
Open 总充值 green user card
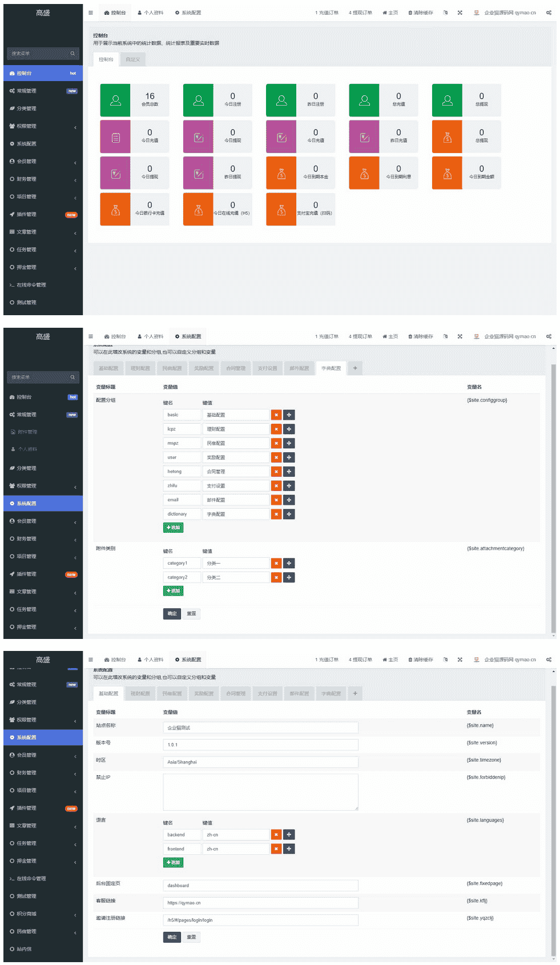384,100
